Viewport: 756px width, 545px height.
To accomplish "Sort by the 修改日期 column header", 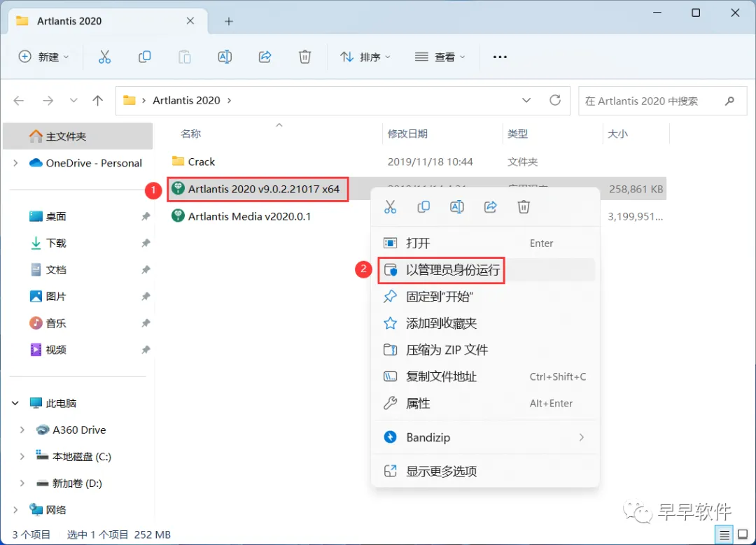I will [x=407, y=134].
